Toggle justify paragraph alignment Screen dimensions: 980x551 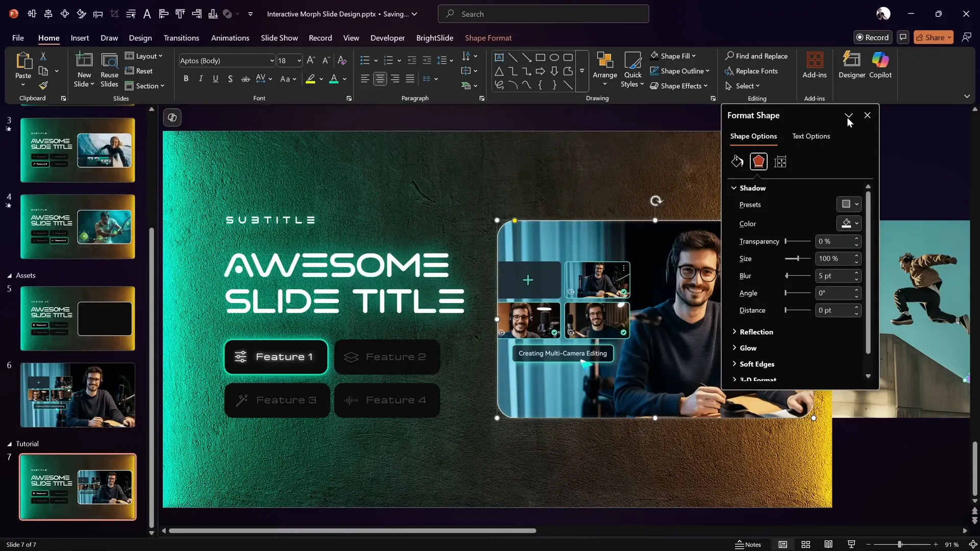410,79
